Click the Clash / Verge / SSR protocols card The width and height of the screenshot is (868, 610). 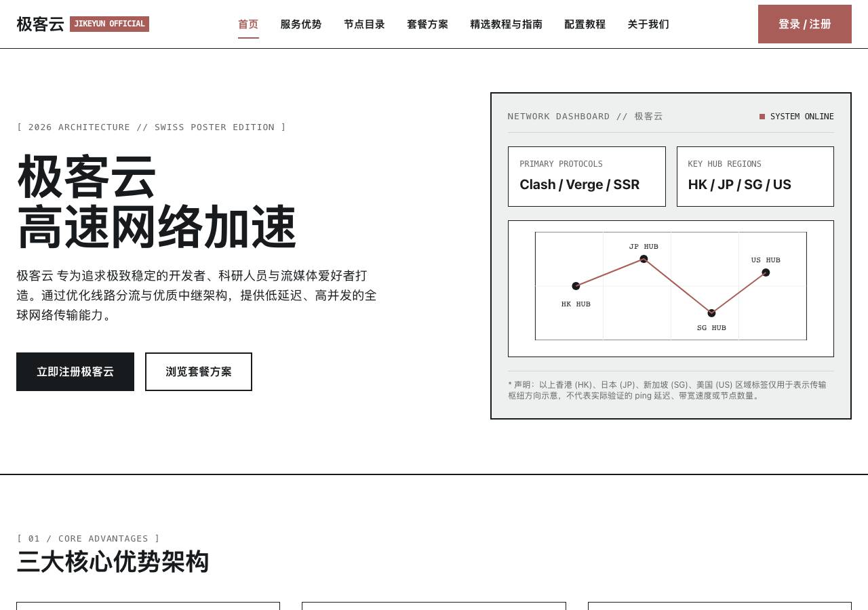[x=587, y=176]
